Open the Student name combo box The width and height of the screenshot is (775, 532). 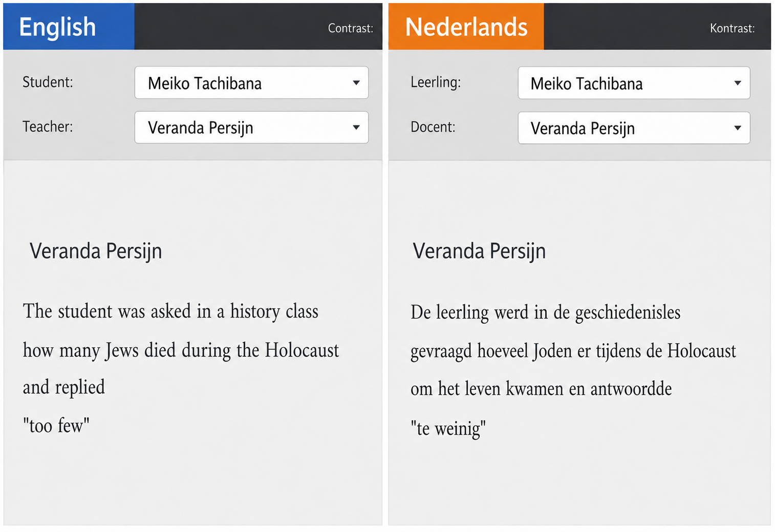(251, 82)
